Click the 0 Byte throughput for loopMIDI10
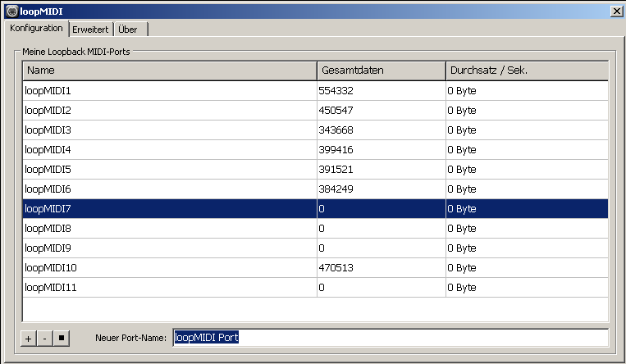The image size is (626, 364). click(x=462, y=268)
